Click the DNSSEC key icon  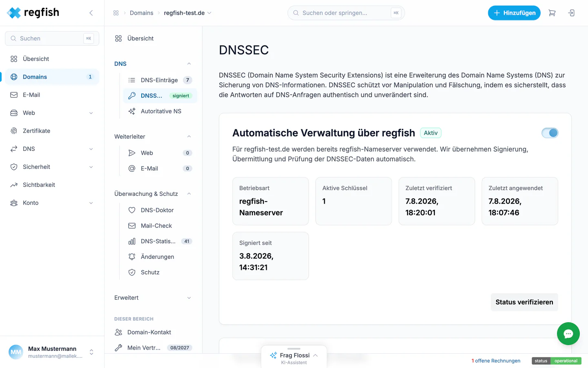pyautogui.click(x=132, y=96)
